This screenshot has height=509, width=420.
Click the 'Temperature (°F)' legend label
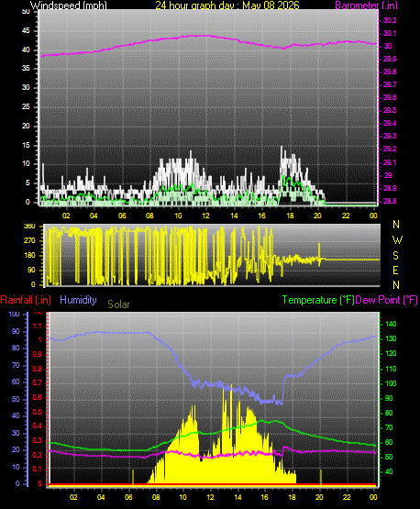pyautogui.click(x=318, y=300)
